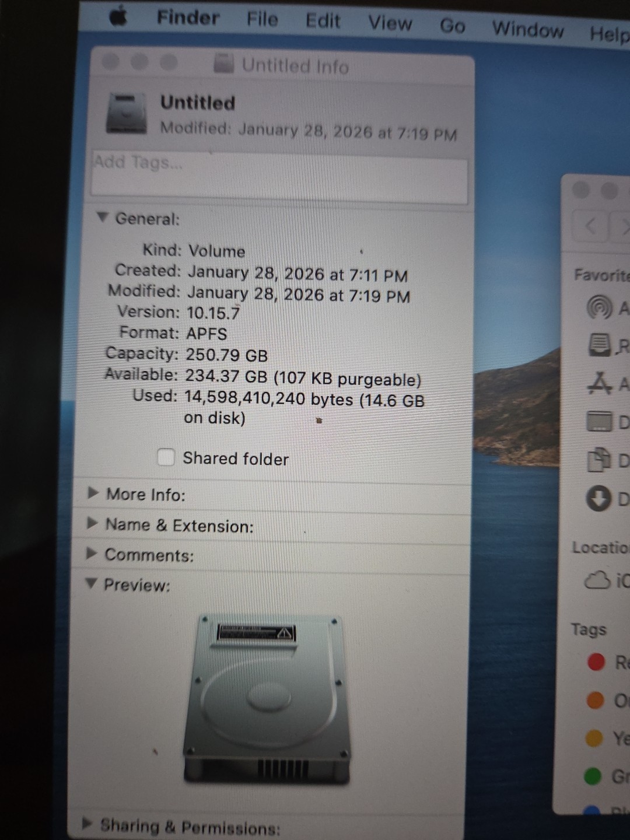
Task: Click the proxy drive icon in title bar
Action: point(223,63)
